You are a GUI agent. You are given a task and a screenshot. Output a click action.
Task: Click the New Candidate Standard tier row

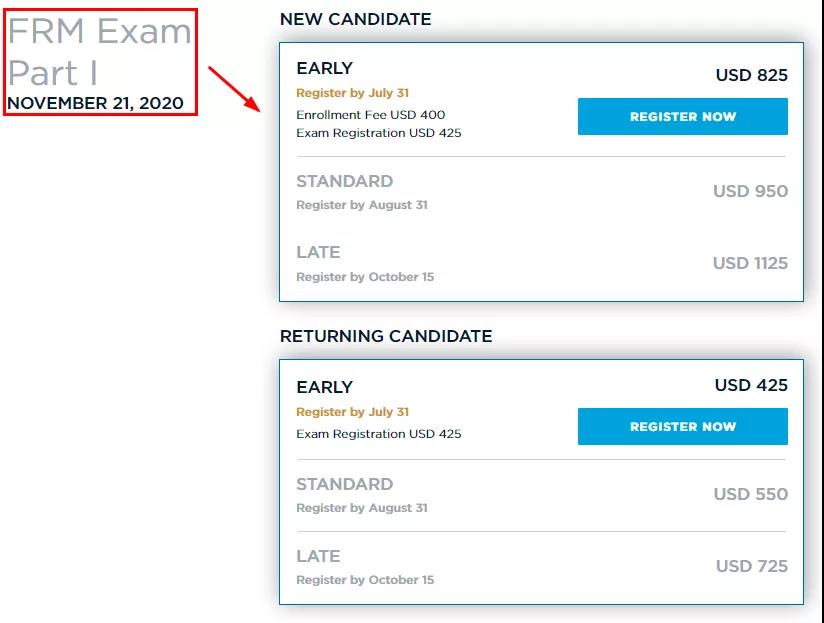tap(541, 192)
